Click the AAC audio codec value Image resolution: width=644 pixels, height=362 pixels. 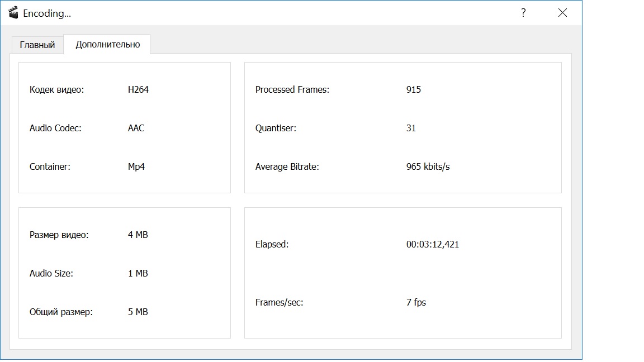pyautogui.click(x=136, y=128)
